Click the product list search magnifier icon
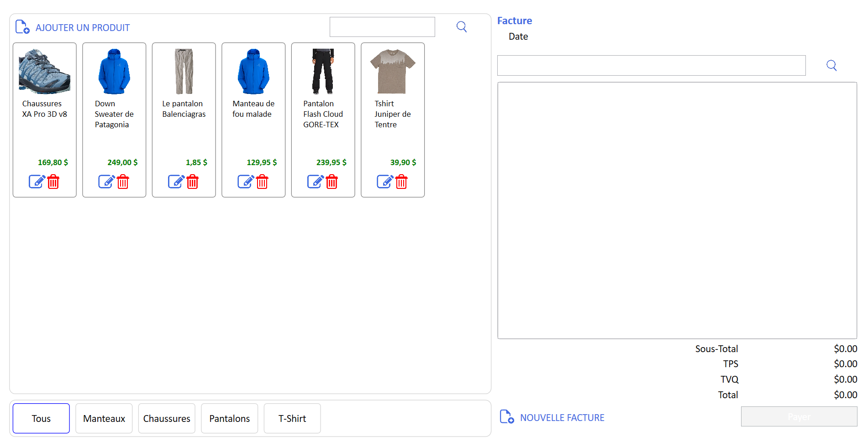This screenshot has height=447, width=868. pos(462,26)
